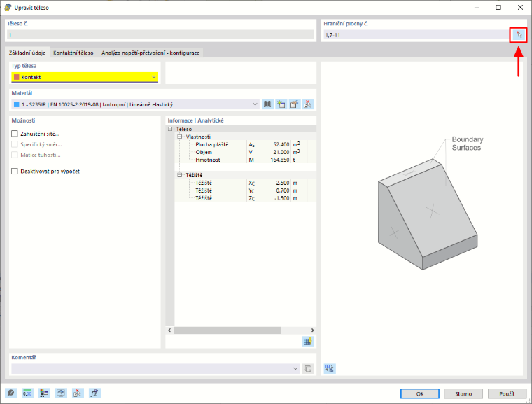Enable the Zahuštění sítě checkbox
Screen dimensions: 532x404
[x=15, y=134]
